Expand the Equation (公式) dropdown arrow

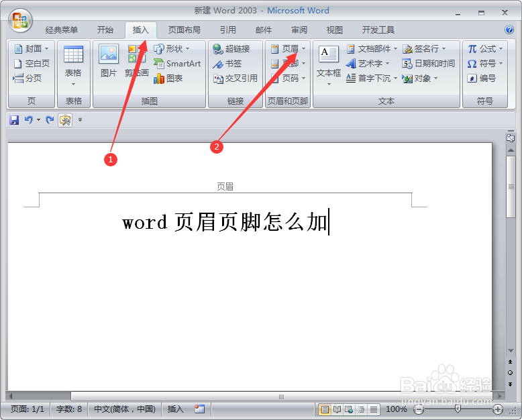coord(501,49)
